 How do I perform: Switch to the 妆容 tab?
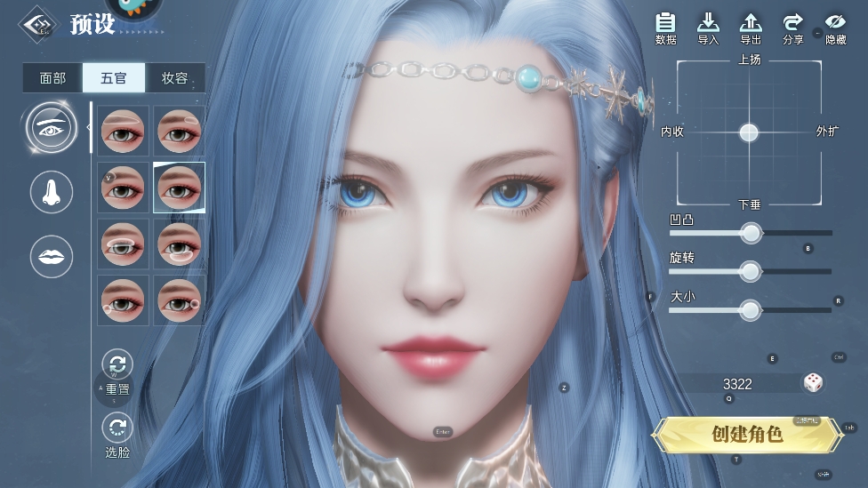pos(175,78)
